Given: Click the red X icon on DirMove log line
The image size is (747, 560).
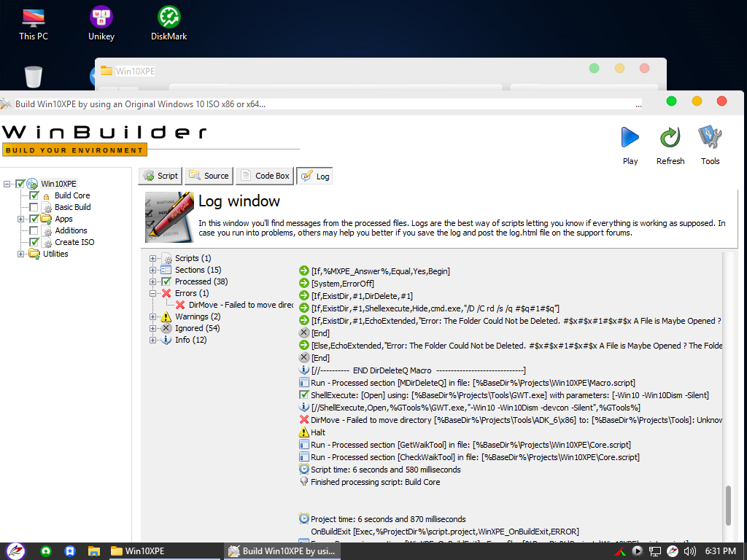Looking at the screenshot, I should (304, 419).
